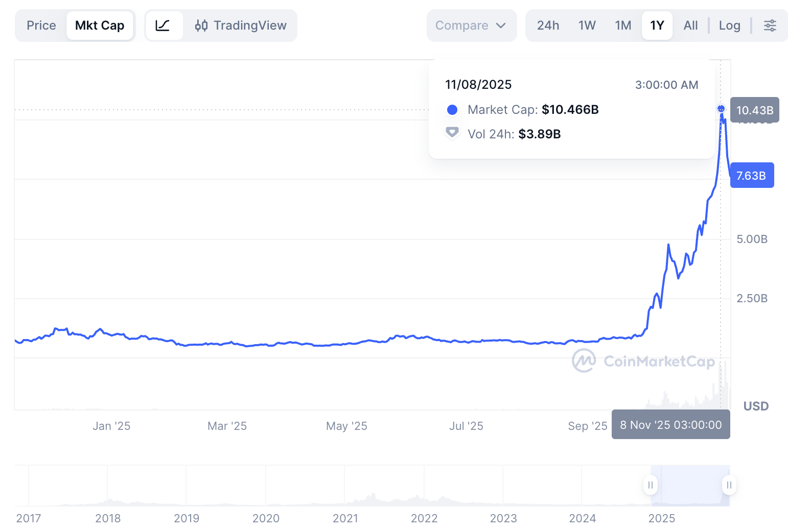Click the Market Cap blue dot in tooltip
Image resolution: width=788 pixels, height=532 pixels.
coord(452,110)
